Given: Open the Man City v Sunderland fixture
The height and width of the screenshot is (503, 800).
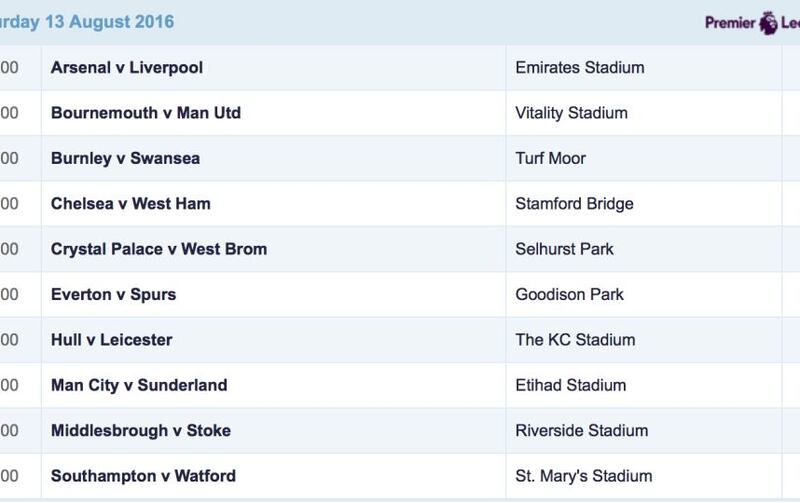Looking at the screenshot, I should click(x=139, y=385).
